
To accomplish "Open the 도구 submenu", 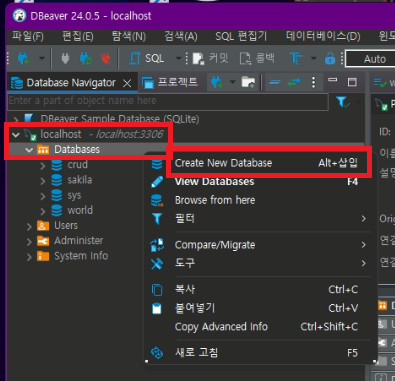I will click(261, 263).
